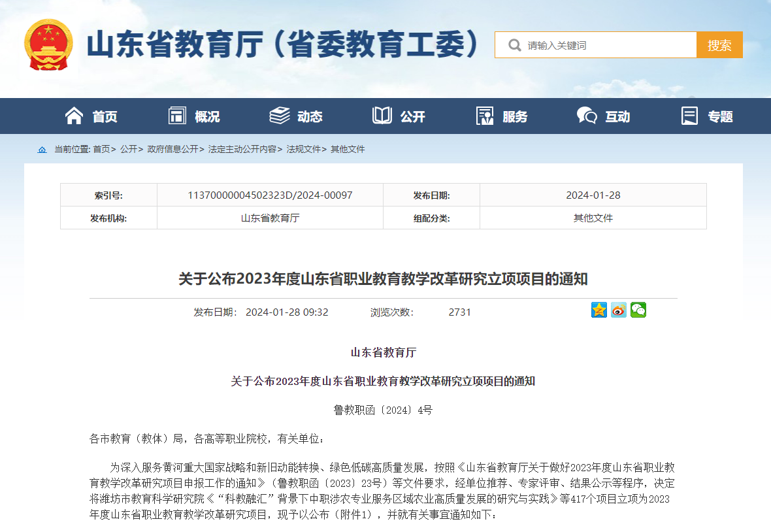The height and width of the screenshot is (532, 771).
Task: Click the 发布机构 value 山东省教育厅 in the table
Action: click(x=270, y=218)
